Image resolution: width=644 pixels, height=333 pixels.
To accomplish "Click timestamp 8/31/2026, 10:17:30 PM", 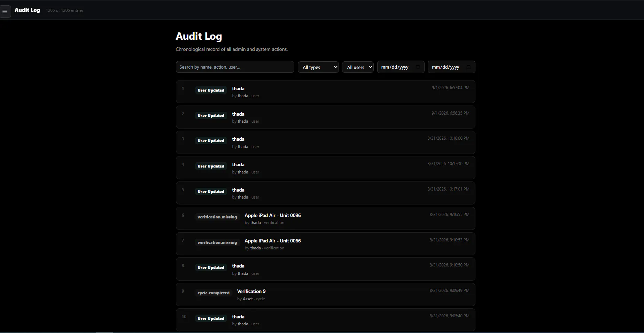I will [448, 164].
